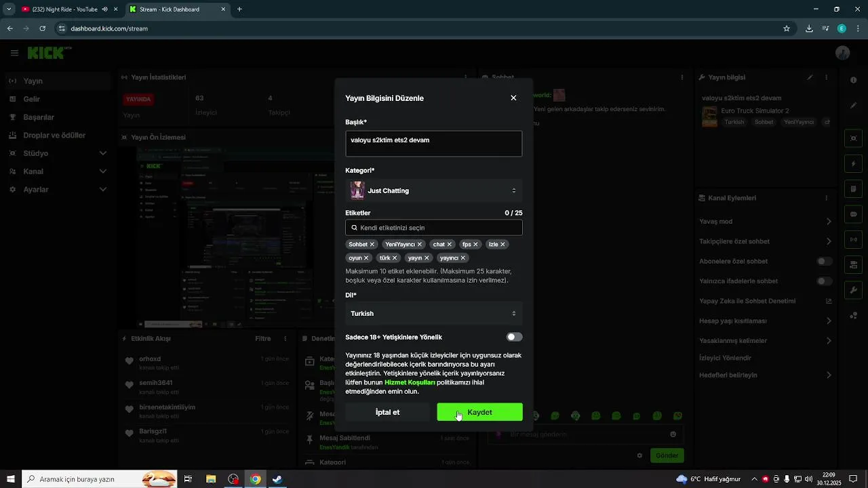Remove the izle tag chip

502,245
